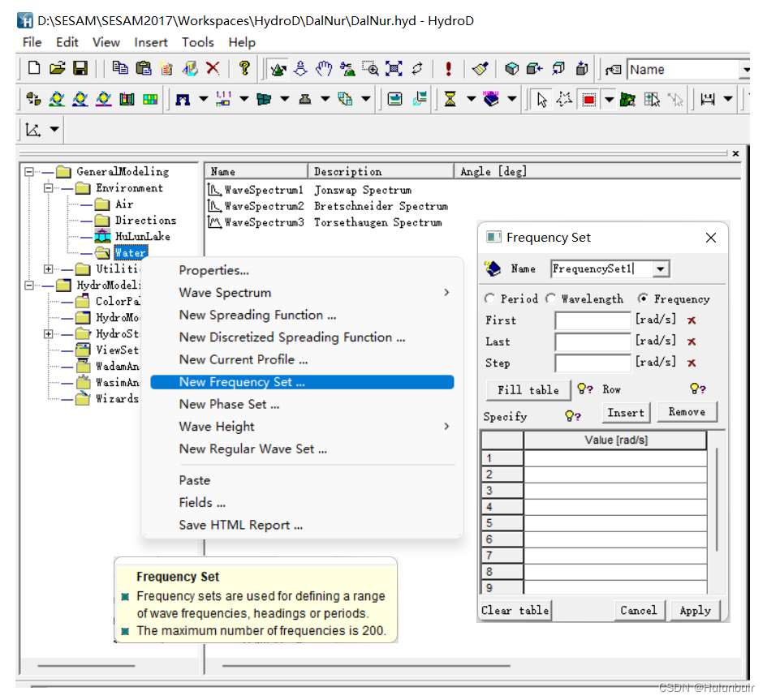Choose New Phase Set menu entry
767x700 pixels.
(229, 404)
